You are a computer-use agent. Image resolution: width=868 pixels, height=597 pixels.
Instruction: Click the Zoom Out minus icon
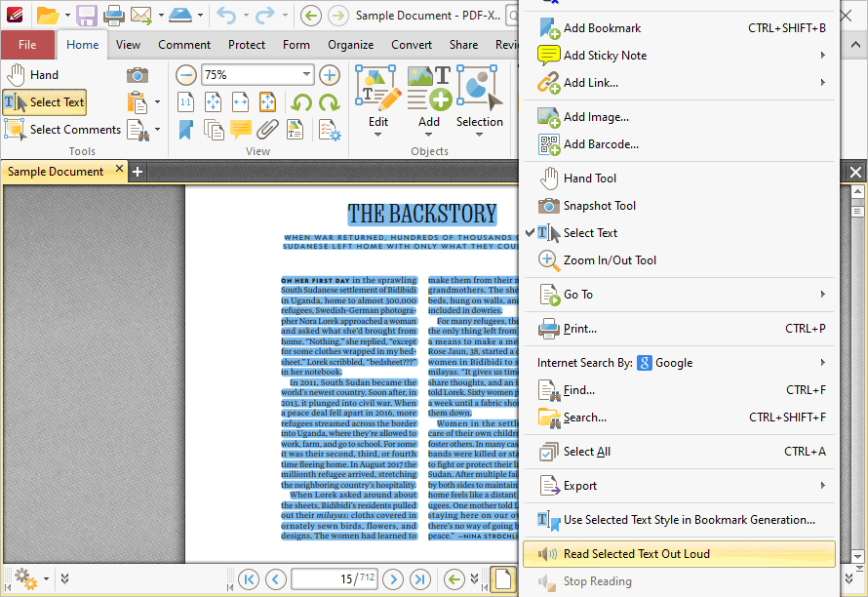coord(186,75)
